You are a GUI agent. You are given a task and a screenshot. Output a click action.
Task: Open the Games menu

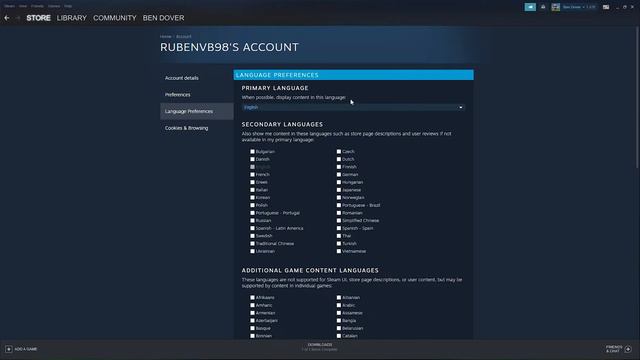[54, 6]
